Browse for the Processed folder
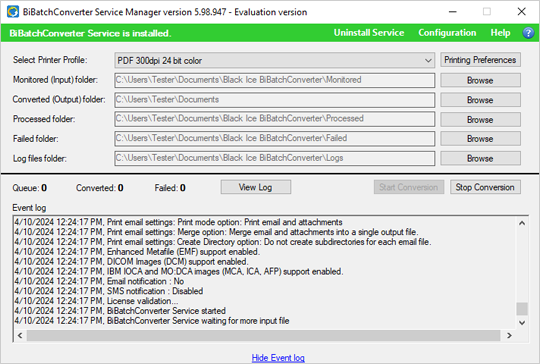 (x=480, y=119)
